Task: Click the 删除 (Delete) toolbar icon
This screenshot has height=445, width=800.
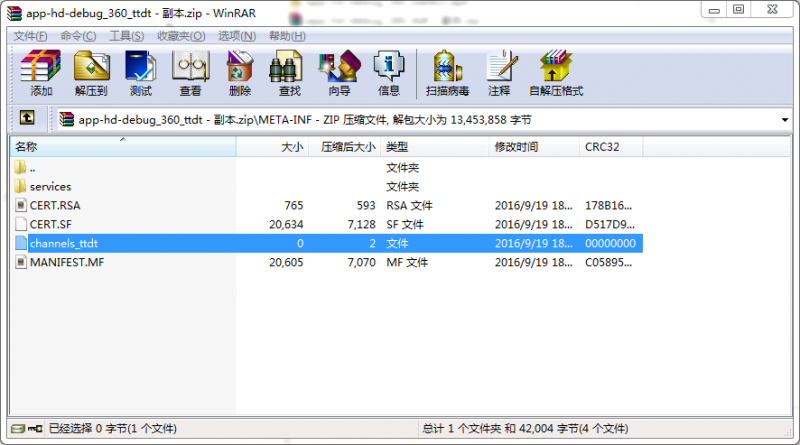Action: pos(240,73)
